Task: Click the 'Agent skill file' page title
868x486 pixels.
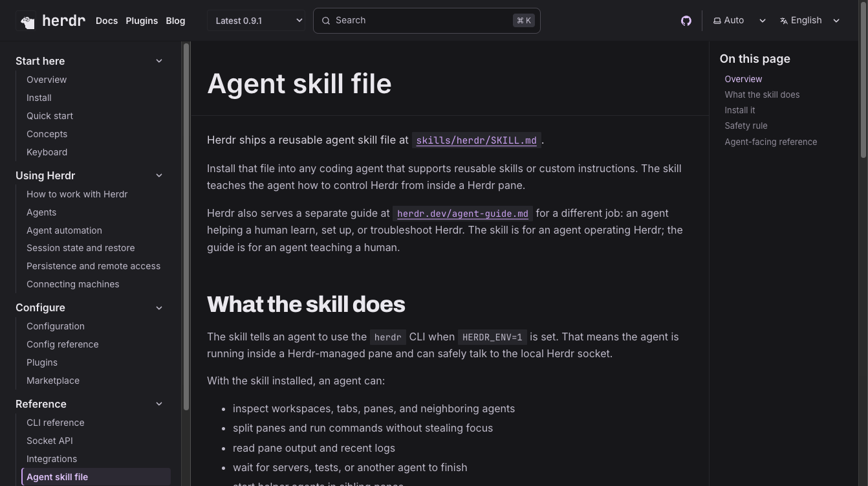Action: (299, 83)
